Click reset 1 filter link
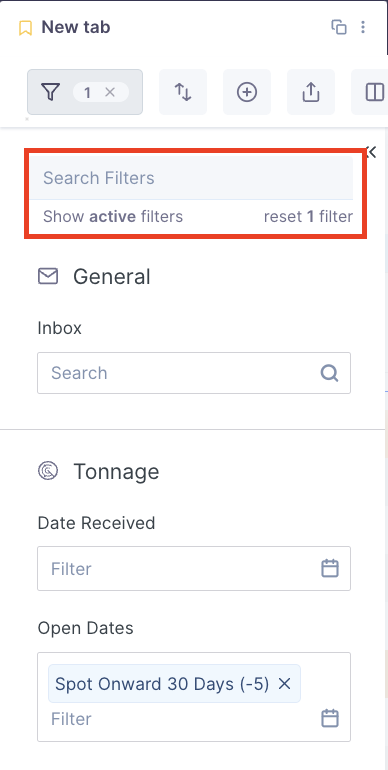Screen dimensions: 388x770 click(308, 217)
